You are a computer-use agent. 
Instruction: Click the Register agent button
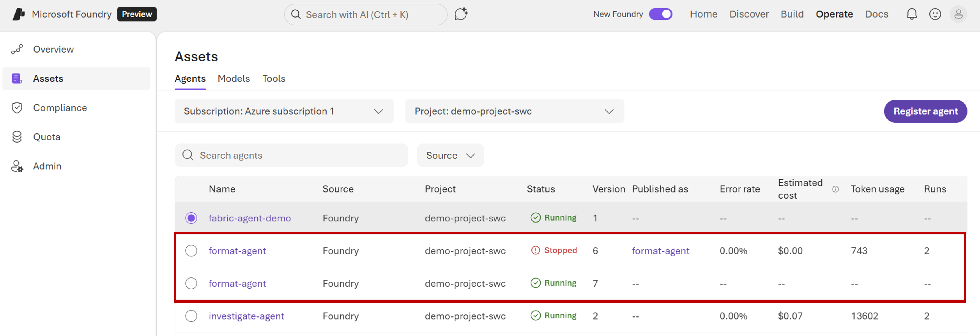click(x=925, y=111)
